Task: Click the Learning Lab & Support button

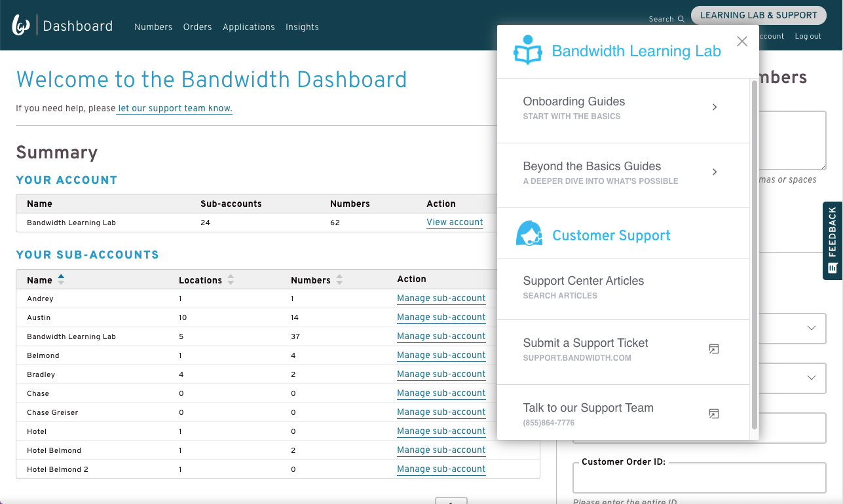Action: [759, 15]
